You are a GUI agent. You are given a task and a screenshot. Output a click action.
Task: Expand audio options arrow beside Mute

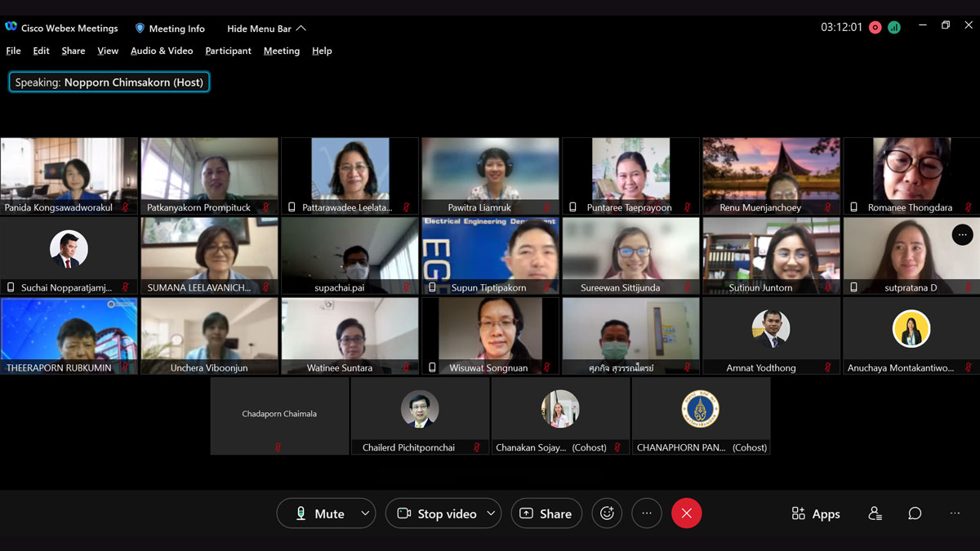tap(365, 513)
